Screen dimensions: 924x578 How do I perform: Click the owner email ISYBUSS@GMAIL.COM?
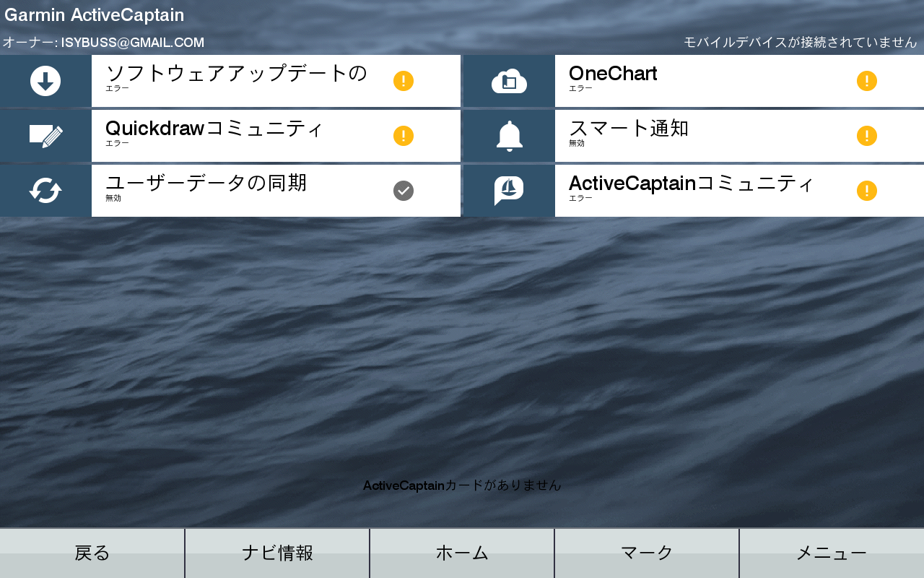click(x=133, y=43)
